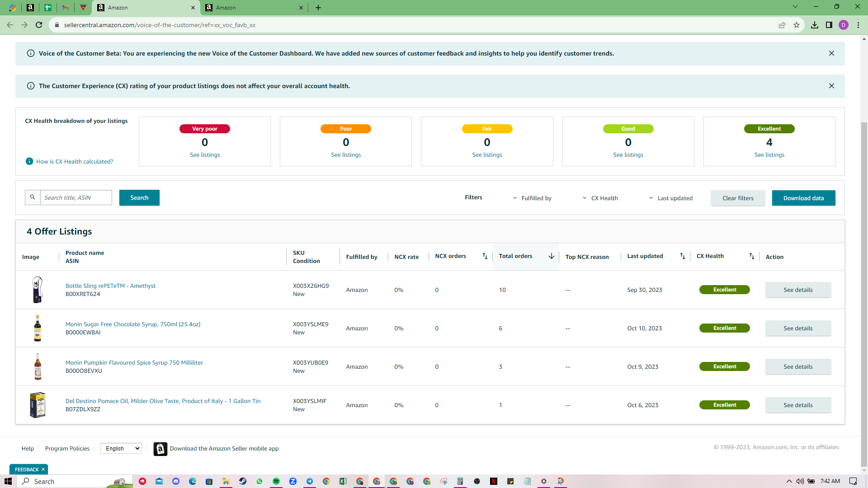
Task: Open the first pinned tab with the colorful icon
Action: [13, 8]
